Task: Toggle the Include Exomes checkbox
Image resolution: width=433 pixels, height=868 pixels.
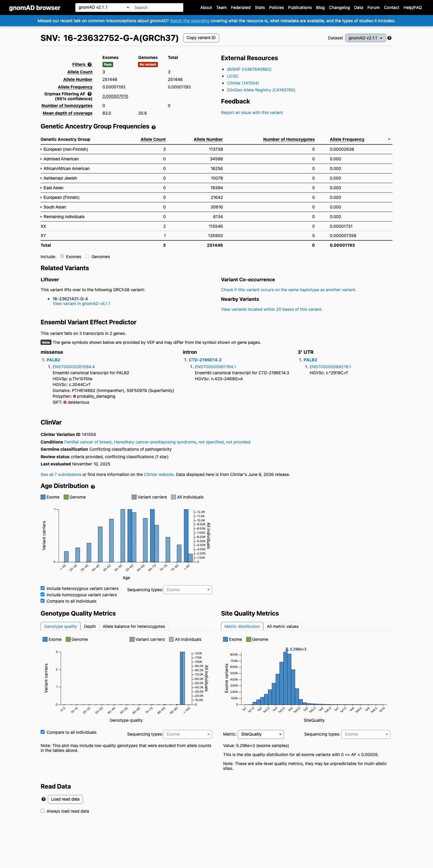Action: [62, 256]
